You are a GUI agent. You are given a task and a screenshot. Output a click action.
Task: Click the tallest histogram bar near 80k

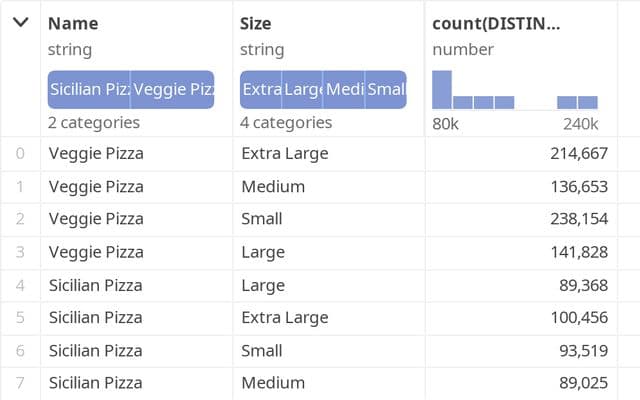coord(442,90)
